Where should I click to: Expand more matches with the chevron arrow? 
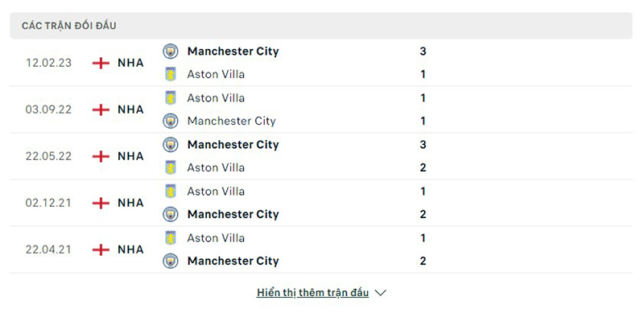click(x=381, y=293)
